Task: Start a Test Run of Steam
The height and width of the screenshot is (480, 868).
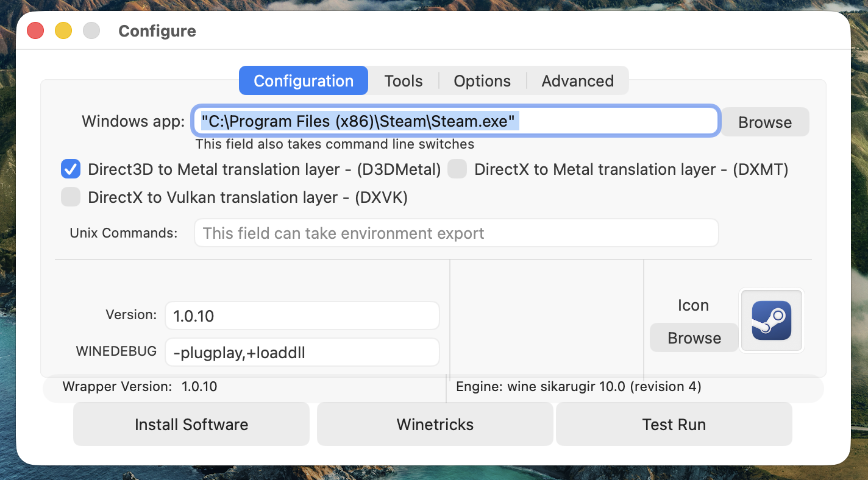Action: coord(674,424)
